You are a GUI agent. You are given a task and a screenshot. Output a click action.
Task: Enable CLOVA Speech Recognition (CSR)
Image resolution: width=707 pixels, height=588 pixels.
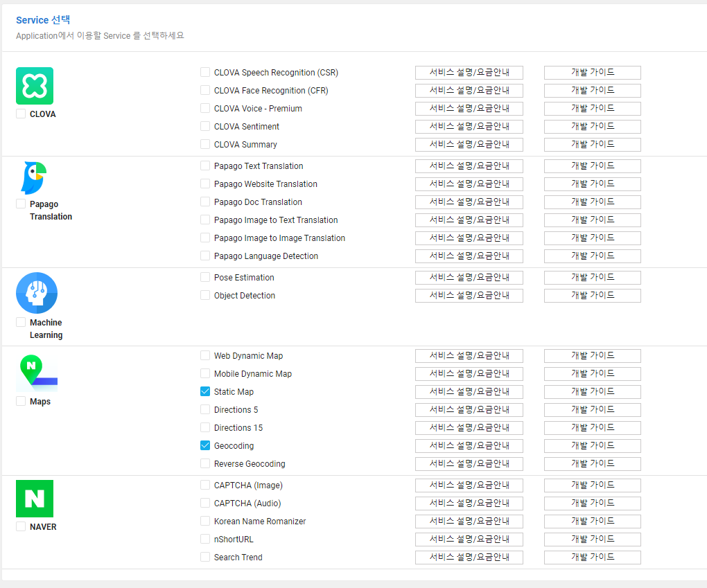coord(205,72)
